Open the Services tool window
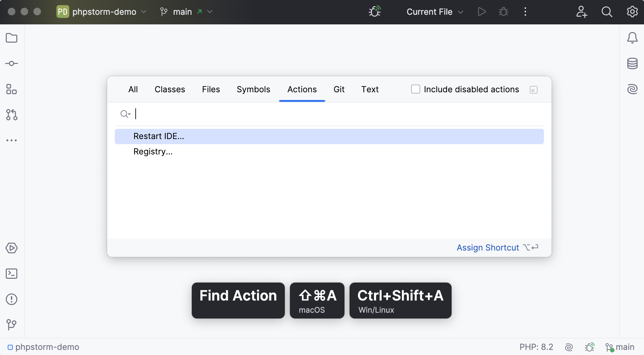 (x=12, y=248)
